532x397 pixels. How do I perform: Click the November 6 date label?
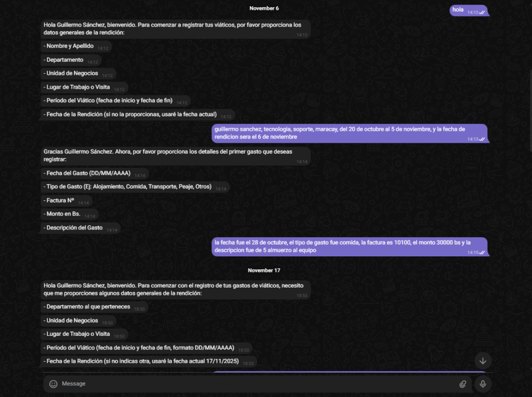[264, 8]
